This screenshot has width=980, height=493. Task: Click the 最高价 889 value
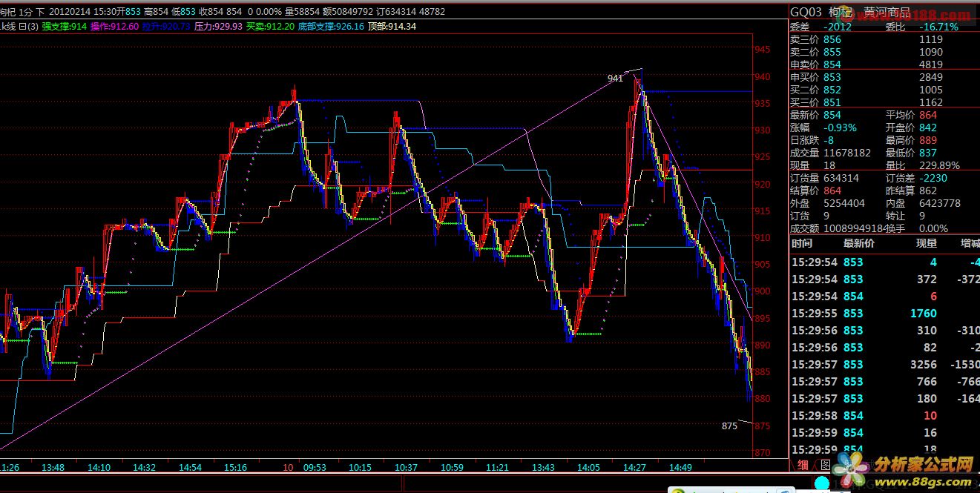[x=928, y=140]
